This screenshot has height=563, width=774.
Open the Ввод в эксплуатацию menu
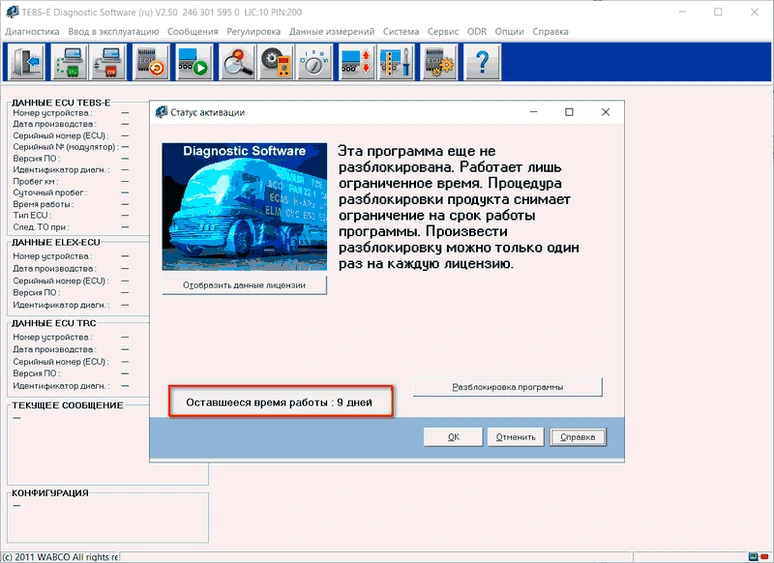point(114,32)
